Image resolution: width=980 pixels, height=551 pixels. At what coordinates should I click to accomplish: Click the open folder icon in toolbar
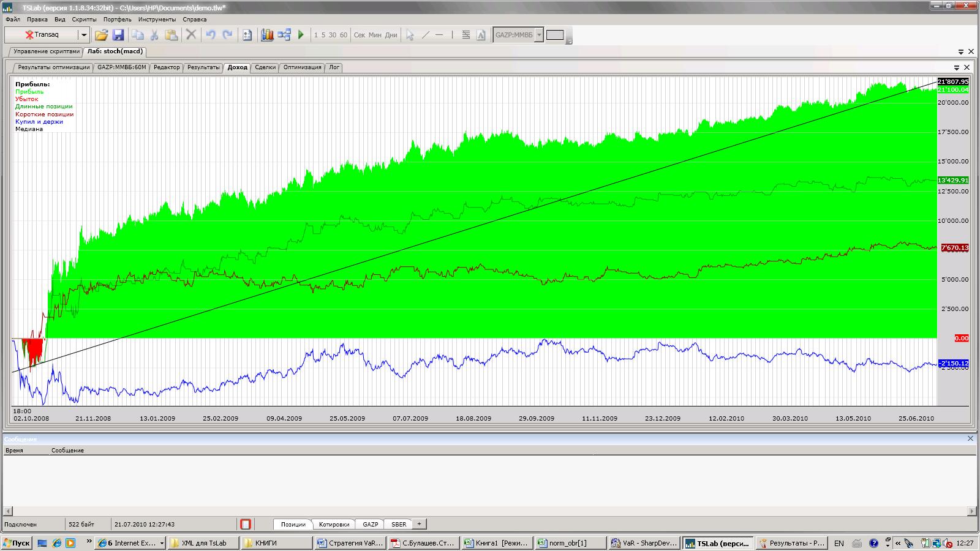(x=101, y=35)
